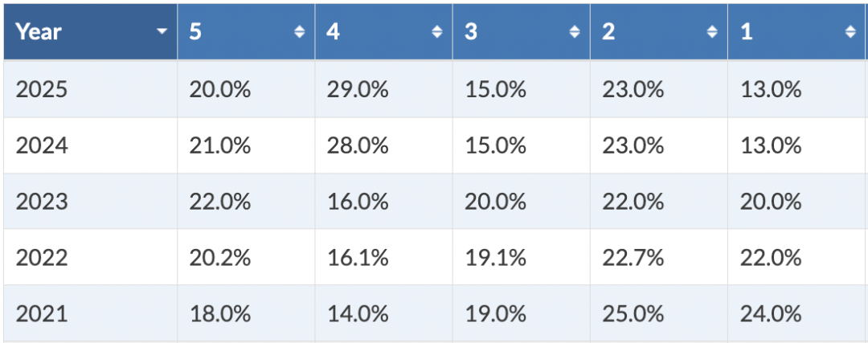The width and height of the screenshot is (868, 343).
Task: Toggle the Year column descending sort arrow
Action: point(162,32)
